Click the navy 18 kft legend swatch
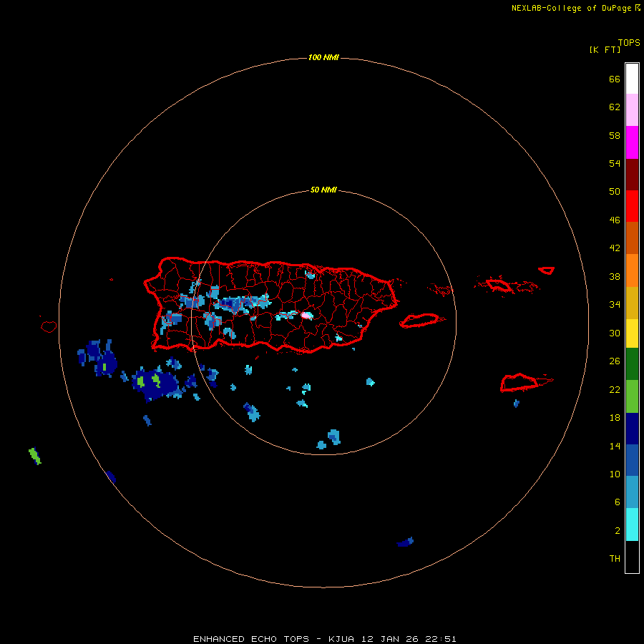The height and width of the screenshot is (644, 644). point(632,429)
